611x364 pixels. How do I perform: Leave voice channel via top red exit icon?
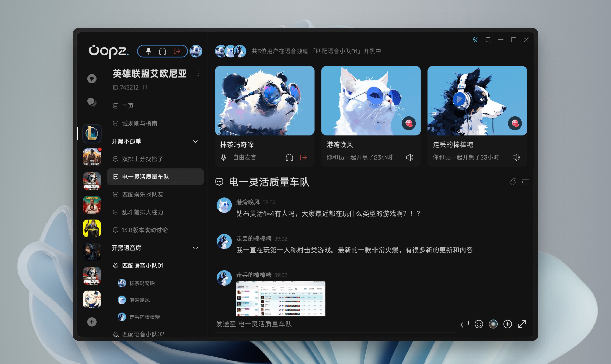177,51
